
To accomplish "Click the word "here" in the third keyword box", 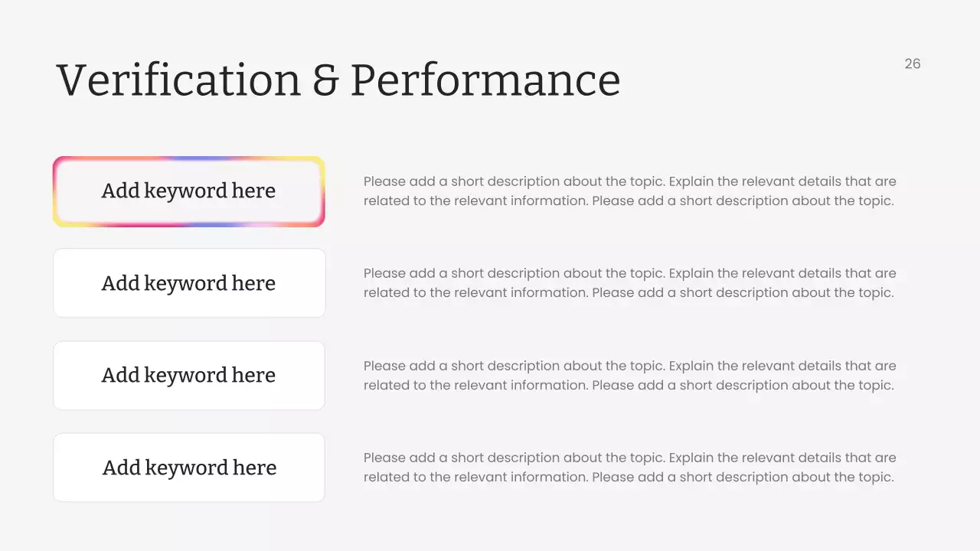I will (x=253, y=375).
